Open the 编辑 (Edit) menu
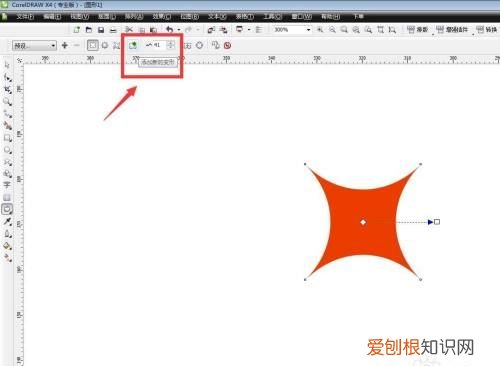 click(52, 16)
